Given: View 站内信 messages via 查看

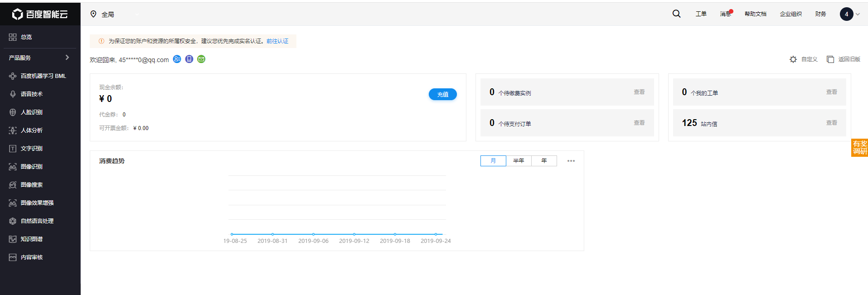Looking at the screenshot, I should pos(832,123).
